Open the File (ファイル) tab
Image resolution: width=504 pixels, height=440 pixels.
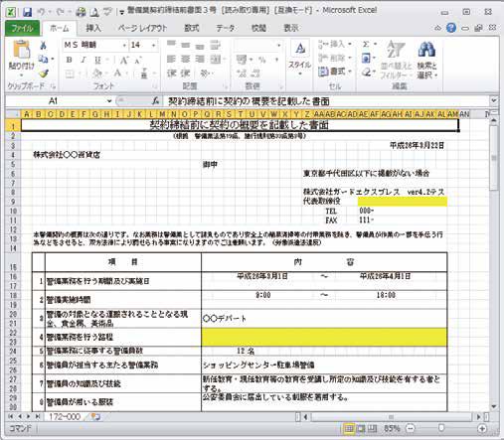tap(22, 29)
